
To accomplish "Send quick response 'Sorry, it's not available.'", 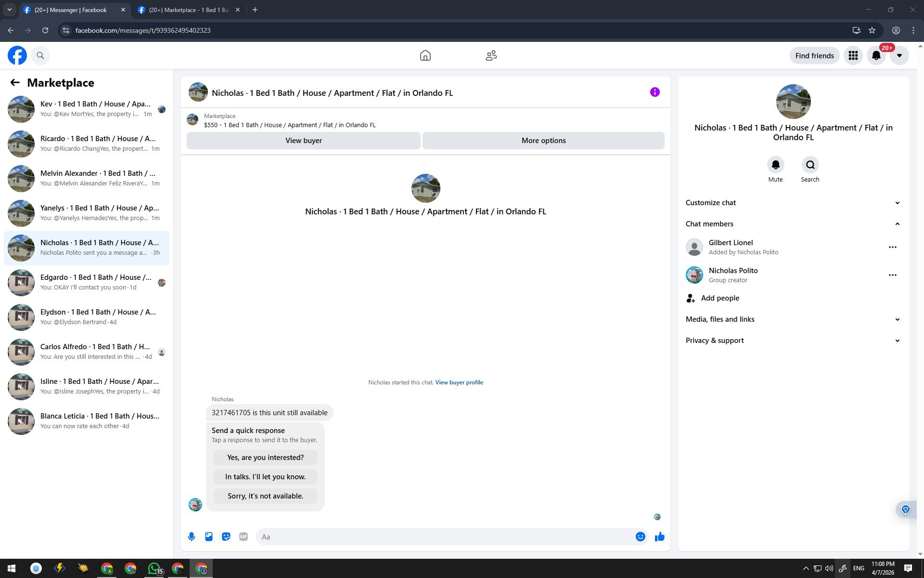I will pos(265,496).
